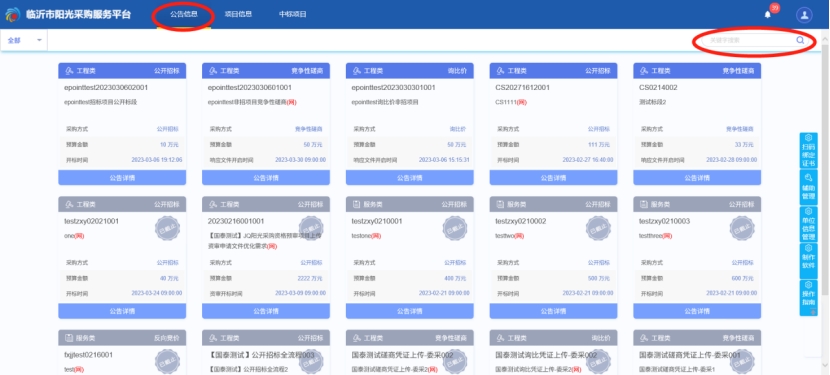
Task: Select card title testzxy0210003
Action: [x=664, y=221]
